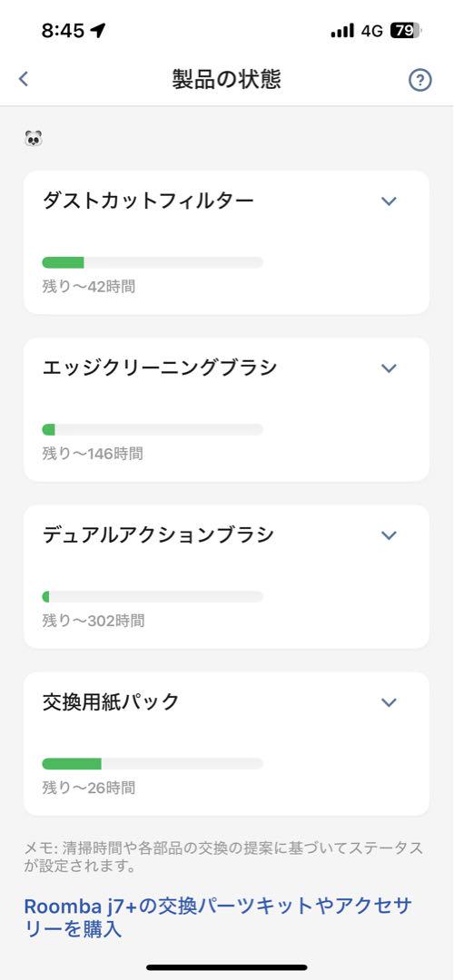Click the filter remaining-time progress bar

(x=153, y=262)
